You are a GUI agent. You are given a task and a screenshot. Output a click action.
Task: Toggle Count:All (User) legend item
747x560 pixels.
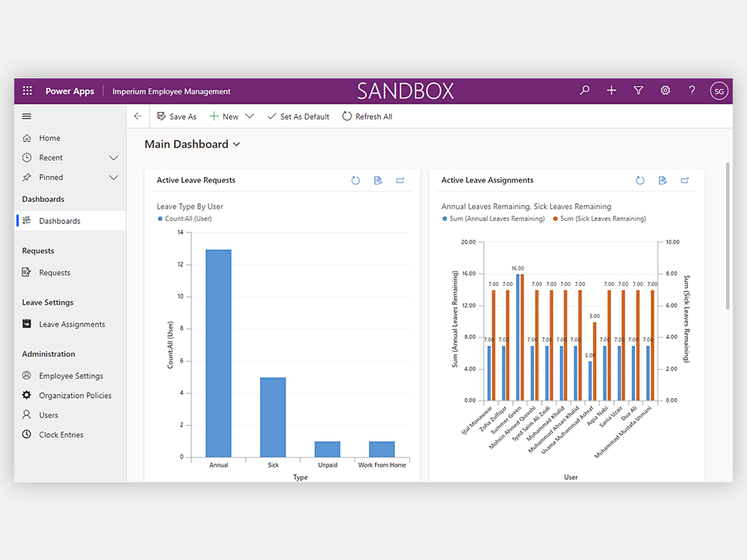[185, 219]
